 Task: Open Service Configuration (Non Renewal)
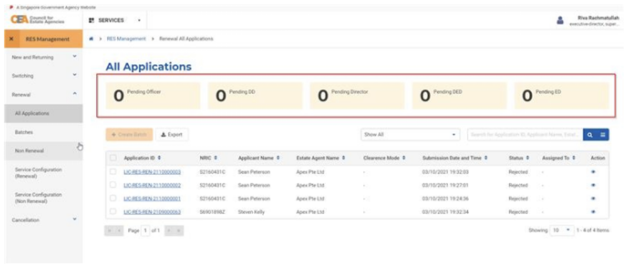(43, 198)
